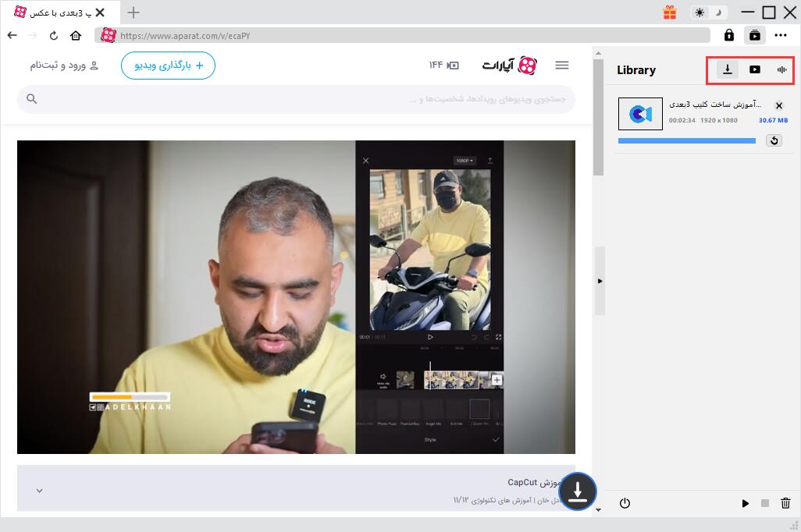Switch to the Video library tab
This screenshot has height=532, width=801.
pyautogui.click(x=754, y=69)
